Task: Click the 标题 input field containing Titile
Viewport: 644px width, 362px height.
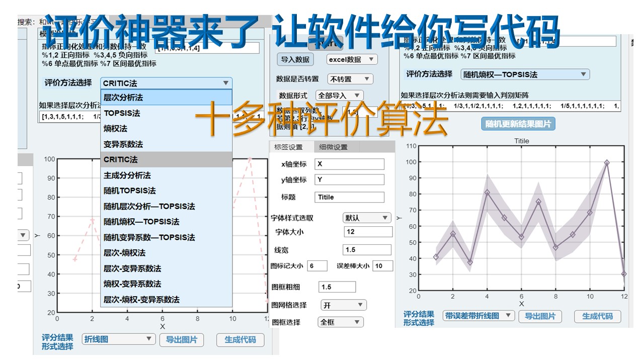Action: (x=349, y=197)
